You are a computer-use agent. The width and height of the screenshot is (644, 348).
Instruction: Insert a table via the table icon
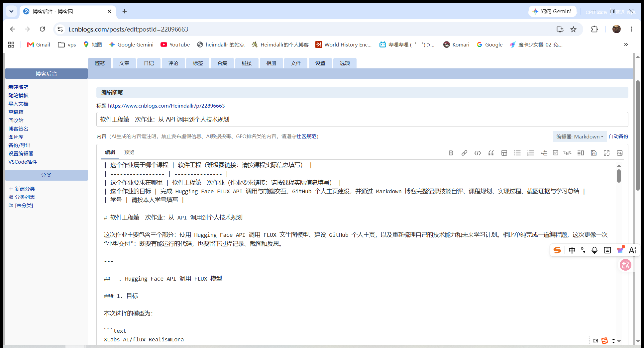coord(504,153)
